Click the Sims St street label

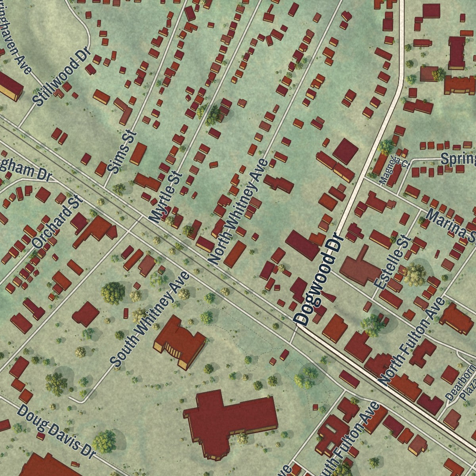coord(122,152)
